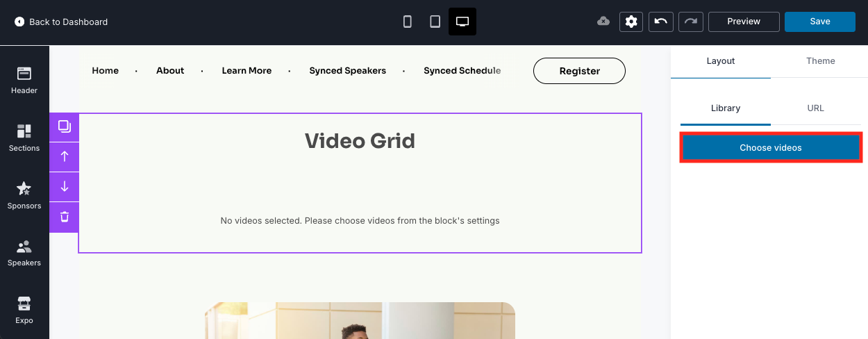Select the tablet device view icon
The width and height of the screenshot is (868, 339).
pos(435,22)
